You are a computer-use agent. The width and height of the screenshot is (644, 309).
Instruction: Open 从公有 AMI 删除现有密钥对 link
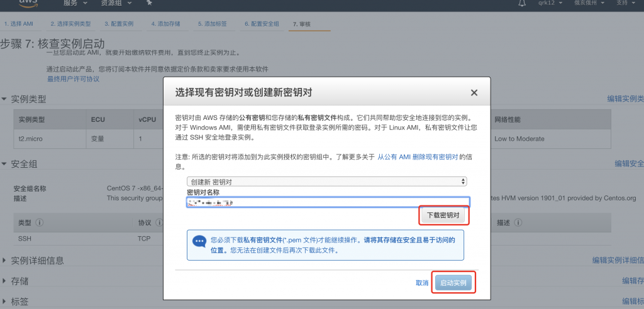418,157
